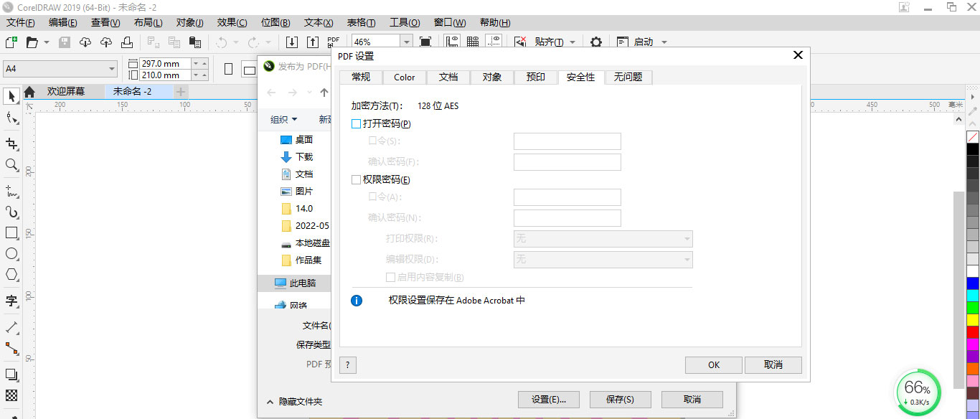Click OK in the PDF settings dialog
The image size is (980, 419).
712,364
